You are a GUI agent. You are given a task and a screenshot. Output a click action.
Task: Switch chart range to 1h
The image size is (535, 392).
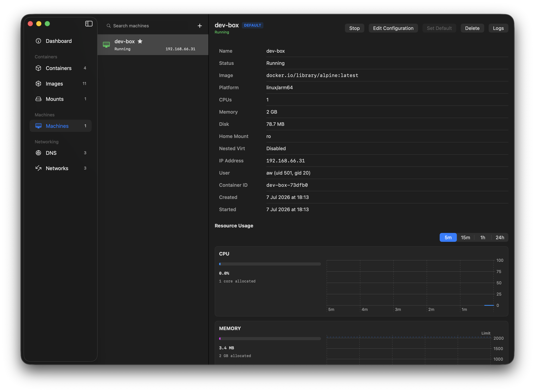[x=483, y=238]
